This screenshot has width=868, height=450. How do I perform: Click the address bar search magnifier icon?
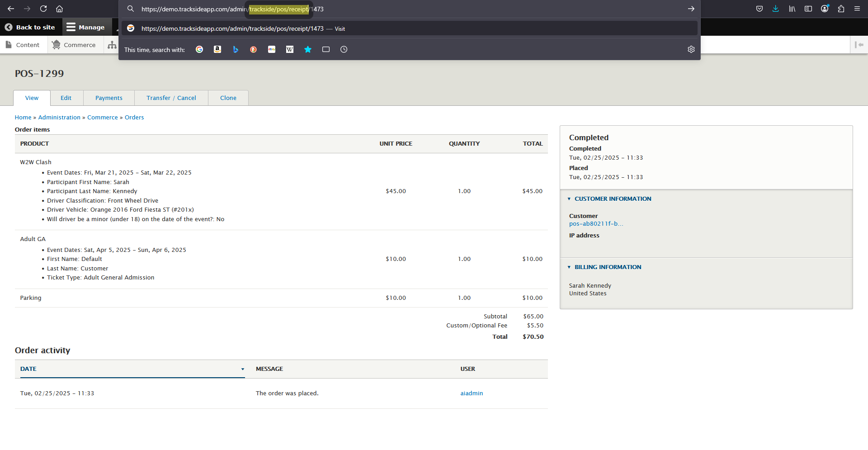(x=131, y=9)
